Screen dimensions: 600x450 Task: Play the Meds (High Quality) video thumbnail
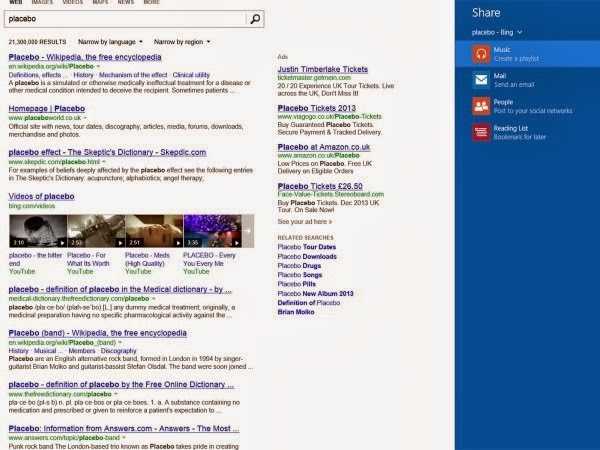pyautogui.click(x=154, y=231)
